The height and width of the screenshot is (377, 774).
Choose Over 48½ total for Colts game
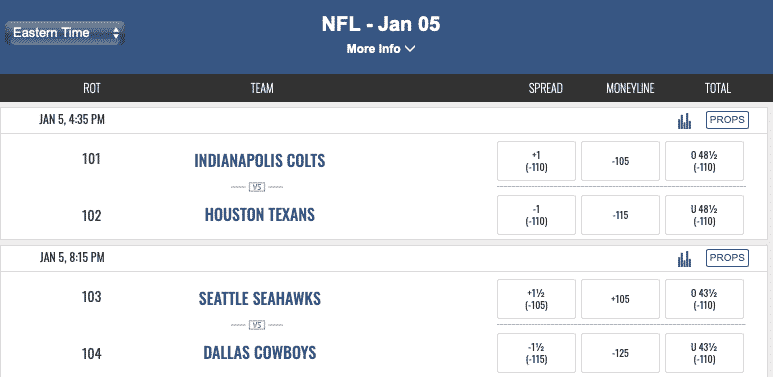click(x=704, y=161)
